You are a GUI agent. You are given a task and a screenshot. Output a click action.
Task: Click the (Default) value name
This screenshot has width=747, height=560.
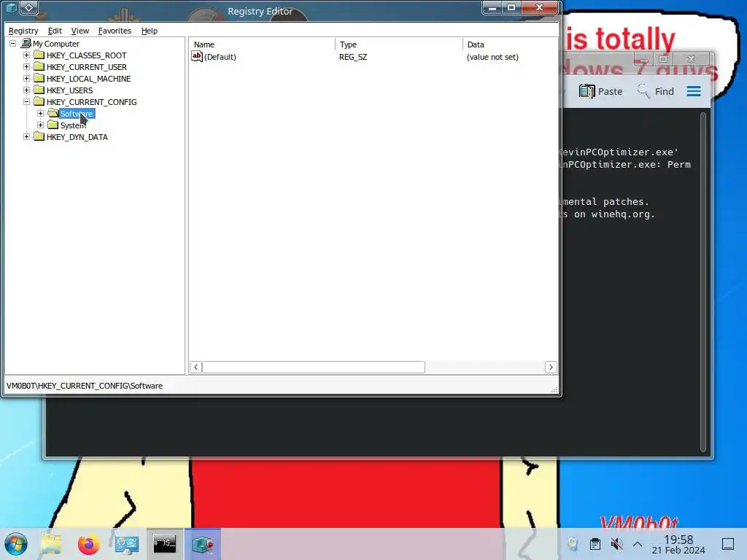point(220,57)
